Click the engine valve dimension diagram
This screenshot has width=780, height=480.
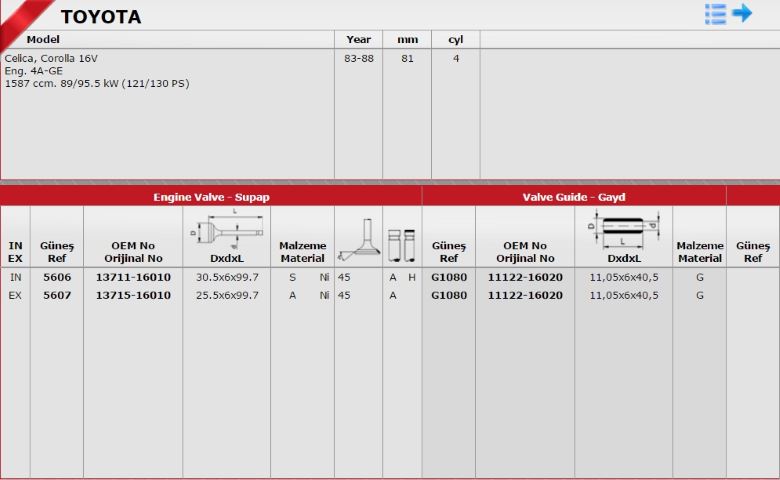click(227, 229)
